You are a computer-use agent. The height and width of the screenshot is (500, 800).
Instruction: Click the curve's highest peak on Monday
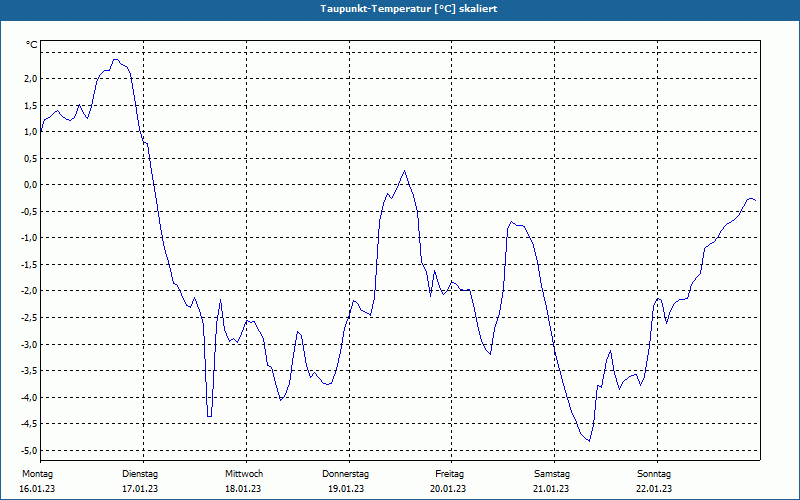(x=116, y=60)
